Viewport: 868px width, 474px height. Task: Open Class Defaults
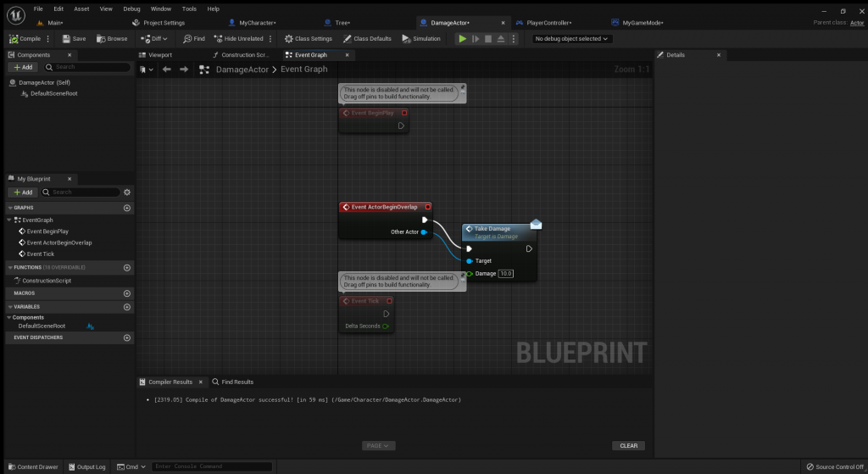(x=367, y=39)
